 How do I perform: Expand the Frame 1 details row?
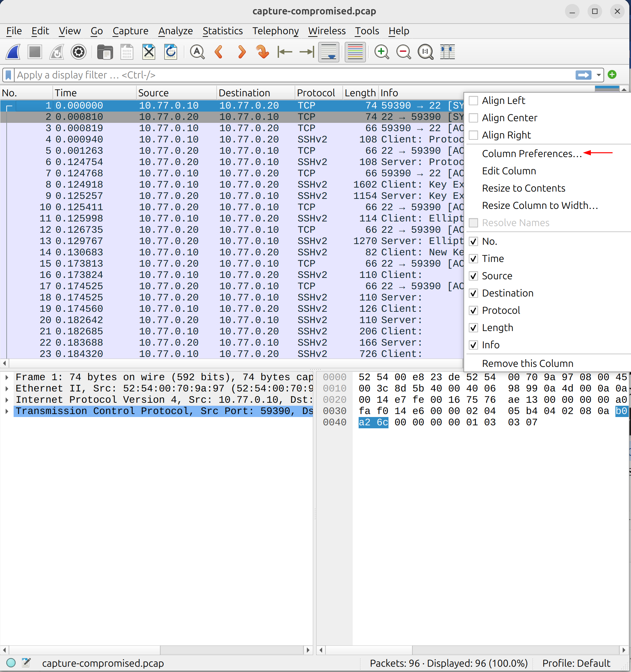[x=7, y=377]
